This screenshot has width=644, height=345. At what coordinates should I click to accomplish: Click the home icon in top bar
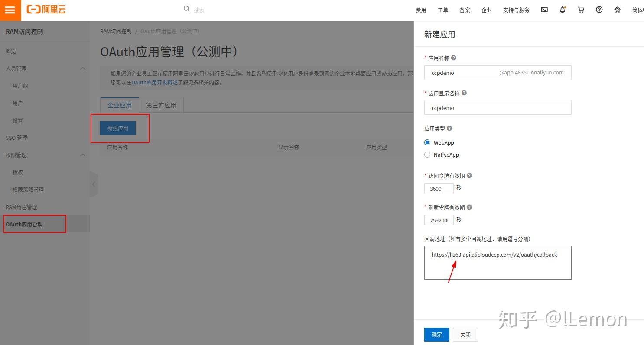(618, 10)
